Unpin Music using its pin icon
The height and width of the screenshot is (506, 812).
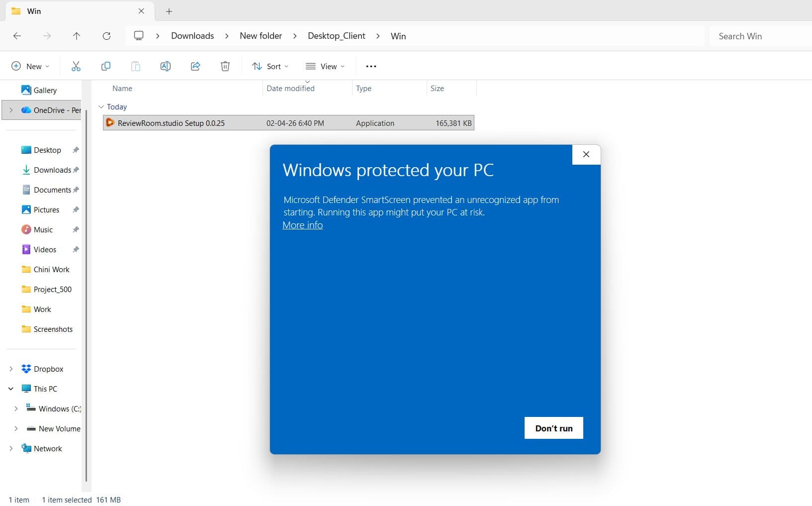tap(76, 229)
